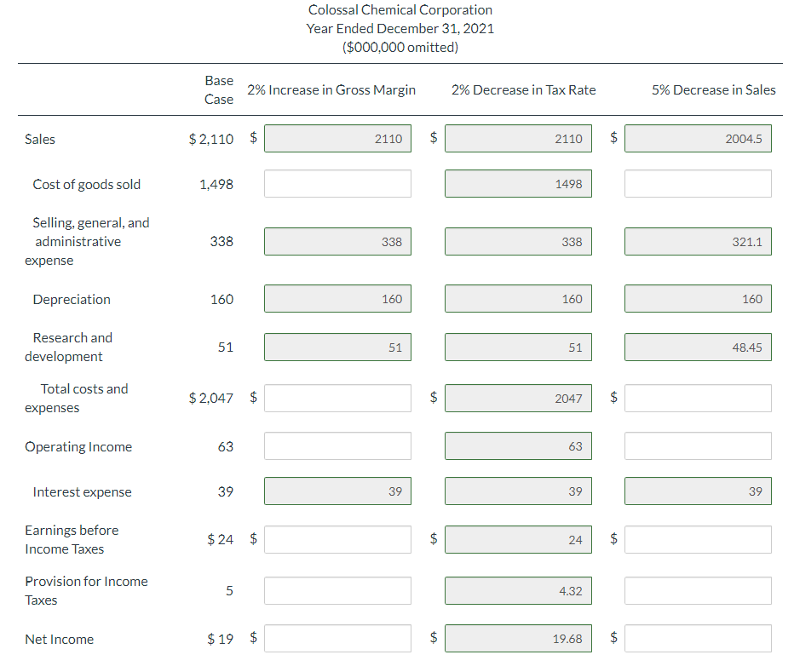The image size is (794, 672).
Task: Click Cost of goods sold field under Gross Margin
Action: click(337, 184)
